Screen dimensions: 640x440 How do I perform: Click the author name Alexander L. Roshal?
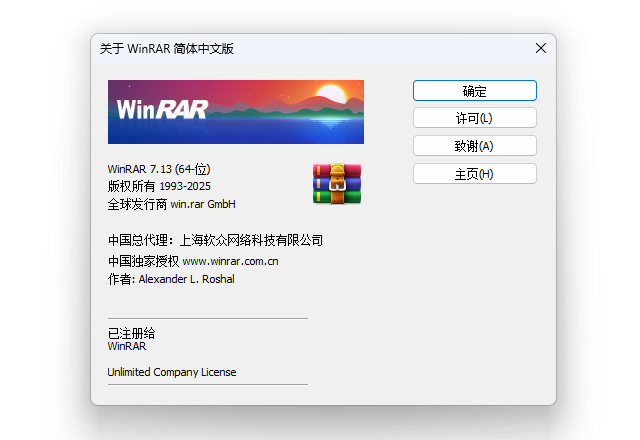pos(185,279)
